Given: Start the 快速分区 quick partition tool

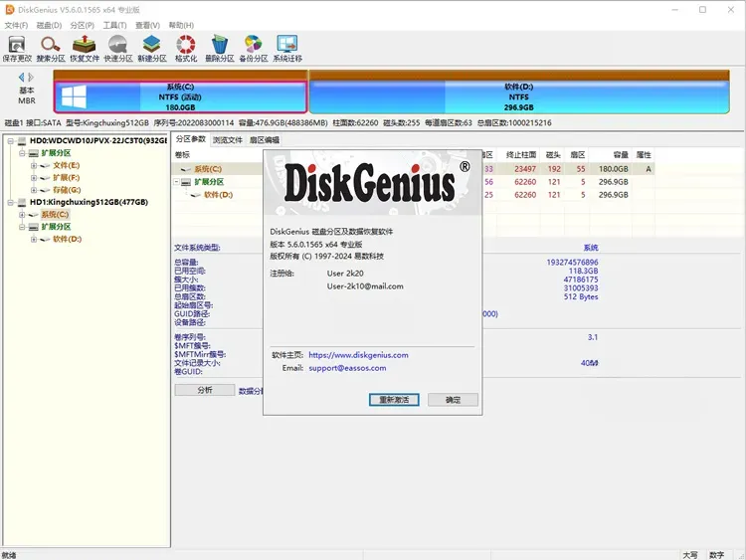Looking at the screenshot, I should 118,49.
